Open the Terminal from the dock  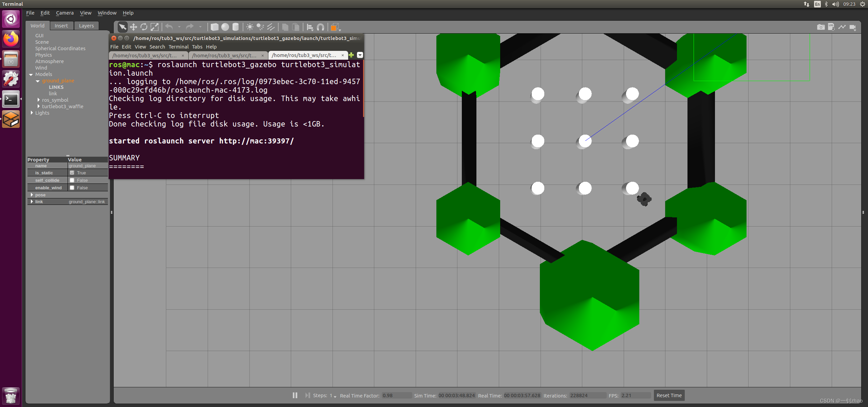pyautogui.click(x=11, y=99)
